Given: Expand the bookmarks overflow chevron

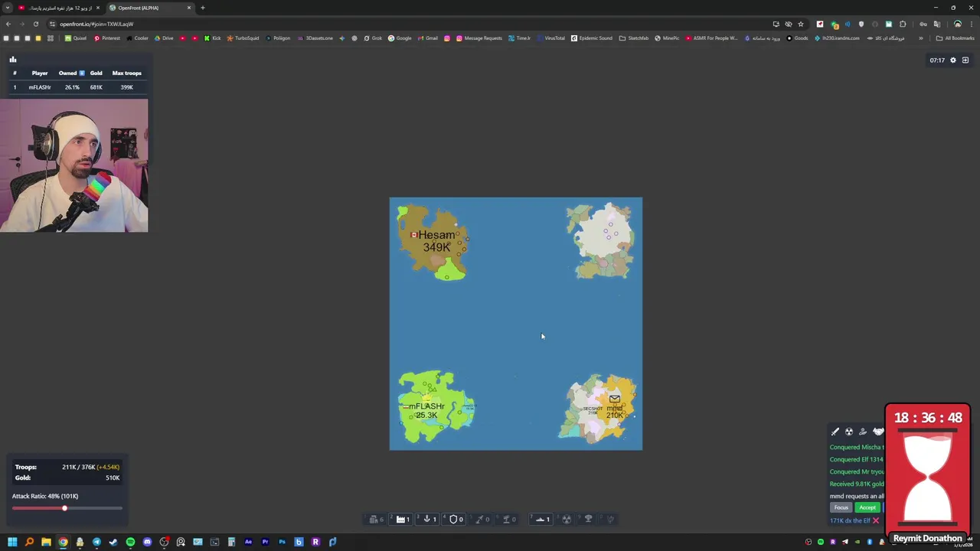Looking at the screenshot, I should pos(921,38).
